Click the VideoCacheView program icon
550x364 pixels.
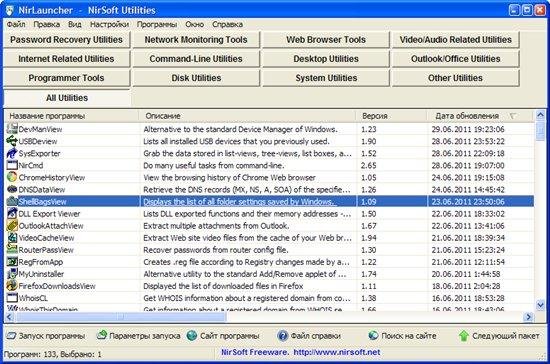(x=12, y=237)
